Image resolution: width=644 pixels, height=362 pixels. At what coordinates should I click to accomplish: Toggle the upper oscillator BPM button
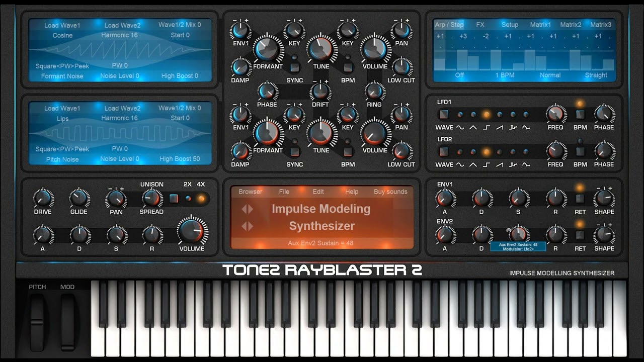pos(348,67)
